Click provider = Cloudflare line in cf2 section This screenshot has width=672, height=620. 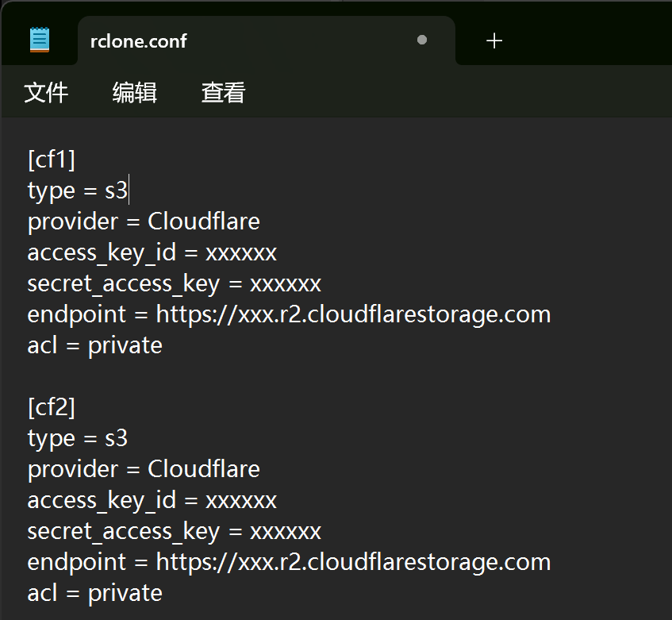(144, 469)
